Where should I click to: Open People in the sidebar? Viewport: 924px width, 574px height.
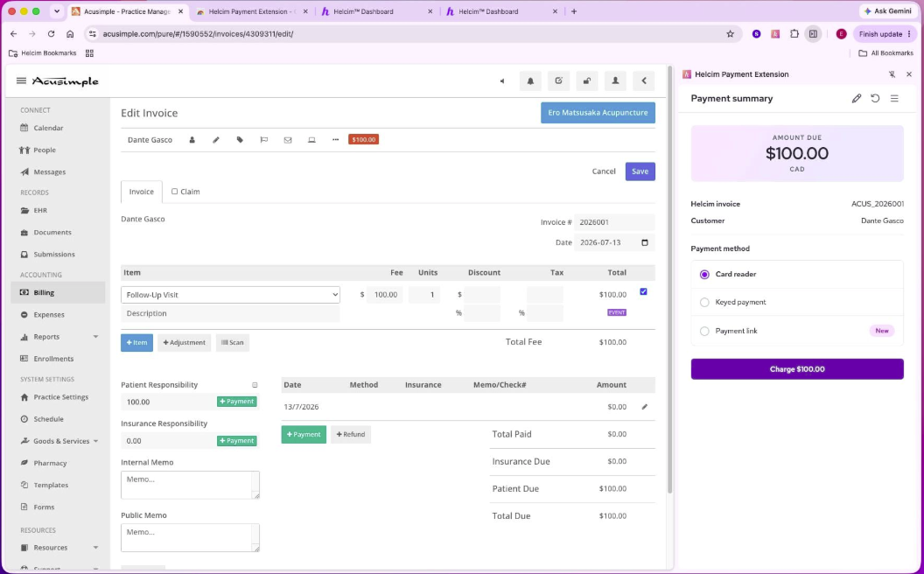pos(45,150)
